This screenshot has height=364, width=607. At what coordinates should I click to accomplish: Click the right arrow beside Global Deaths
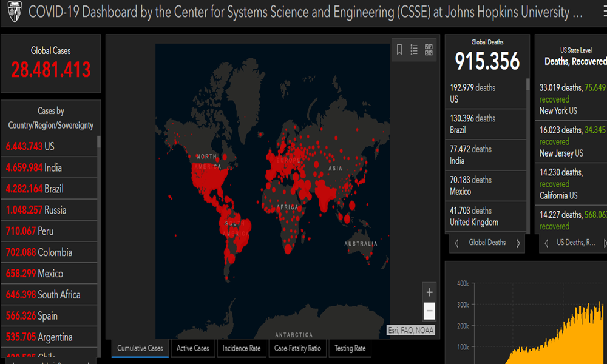pyautogui.click(x=518, y=243)
